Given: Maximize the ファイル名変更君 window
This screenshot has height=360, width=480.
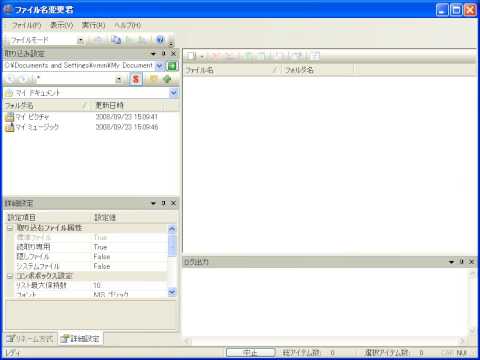Looking at the screenshot, I should coord(456,10).
